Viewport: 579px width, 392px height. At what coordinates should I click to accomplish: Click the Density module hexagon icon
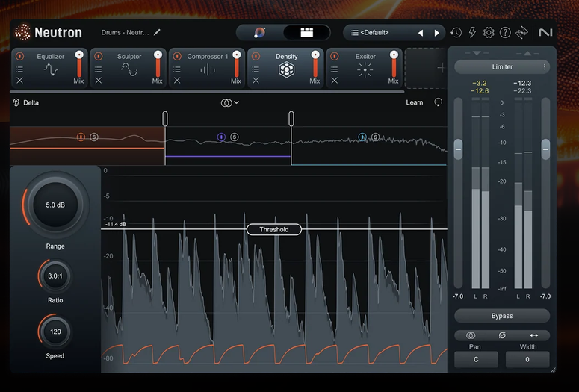click(287, 69)
